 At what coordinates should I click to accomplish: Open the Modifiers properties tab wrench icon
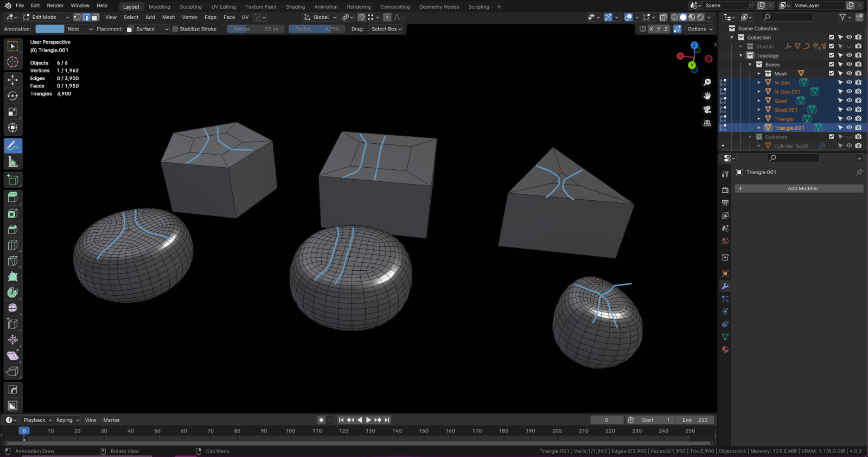pyautogui.click(x=725, y=286)
